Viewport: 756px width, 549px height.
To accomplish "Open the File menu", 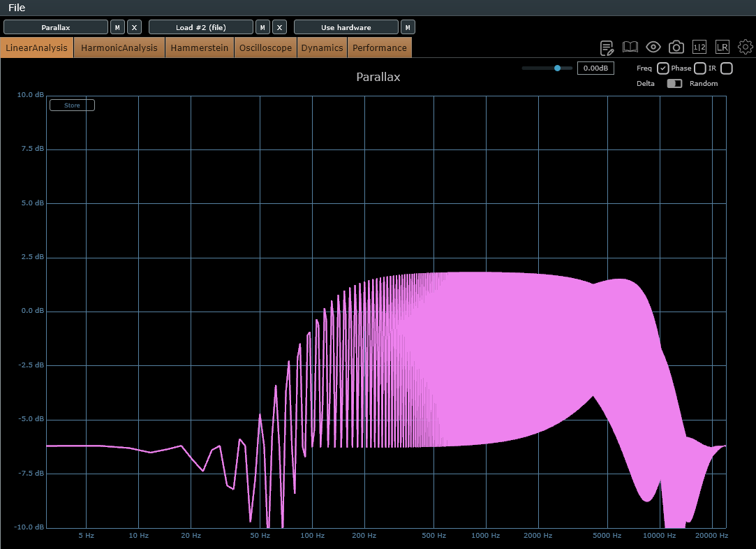I will click(17, 8).
